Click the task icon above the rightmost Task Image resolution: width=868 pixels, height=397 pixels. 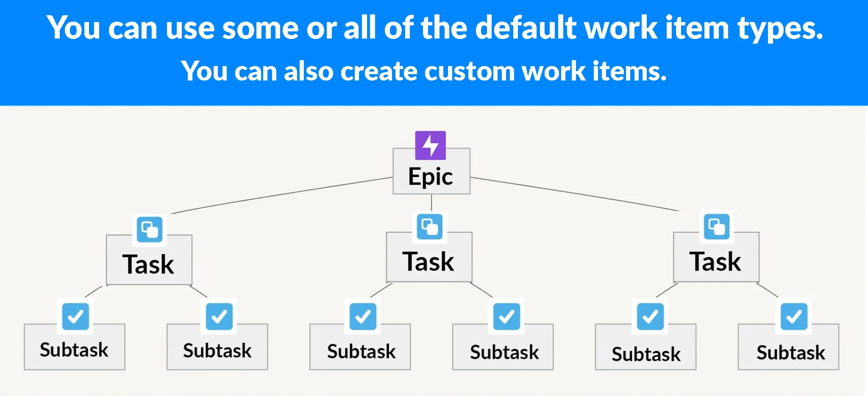coord(717,227)
